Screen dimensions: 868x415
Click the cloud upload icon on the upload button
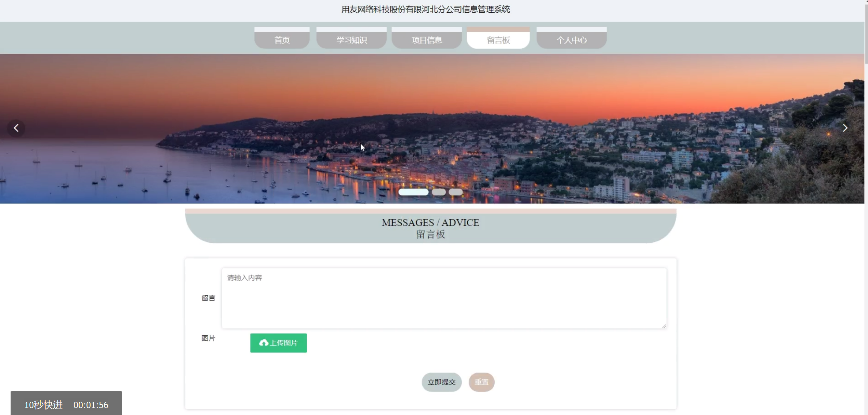point(264,343)
